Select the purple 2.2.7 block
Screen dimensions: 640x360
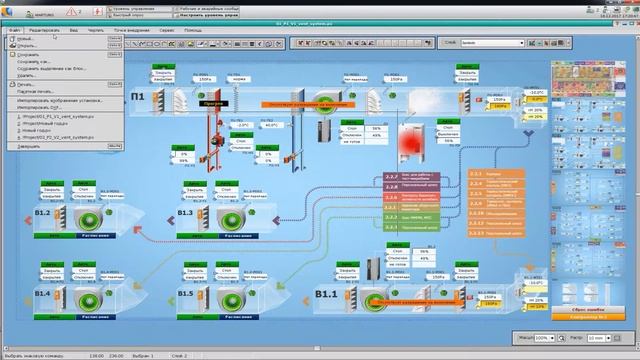411,177
